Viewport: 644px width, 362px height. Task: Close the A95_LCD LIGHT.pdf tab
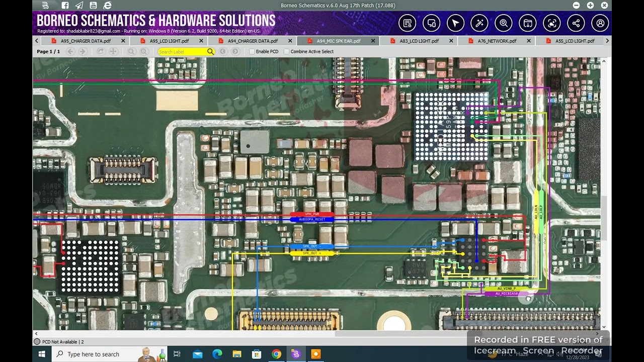click(x=201, y=41)
